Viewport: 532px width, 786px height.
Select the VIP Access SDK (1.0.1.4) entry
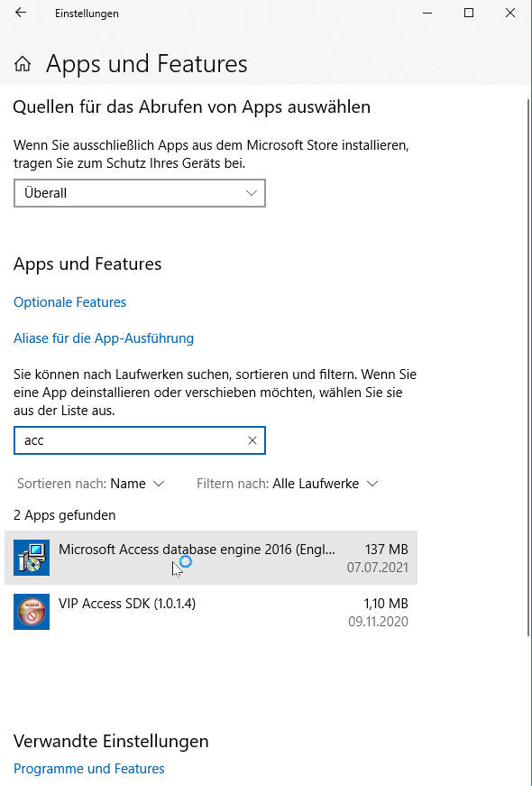tap(211, 612)
